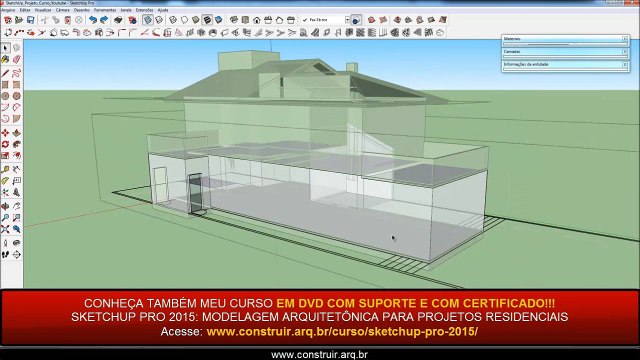Viewport: 640px width, 360px height.
Task: Activate the Offset tool
Action: click(16, 156)
